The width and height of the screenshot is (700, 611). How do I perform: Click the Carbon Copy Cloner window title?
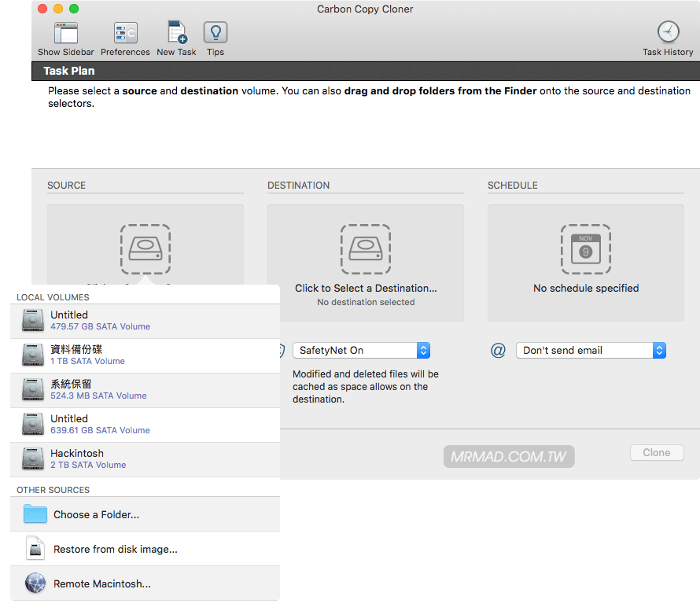(365, 9)
